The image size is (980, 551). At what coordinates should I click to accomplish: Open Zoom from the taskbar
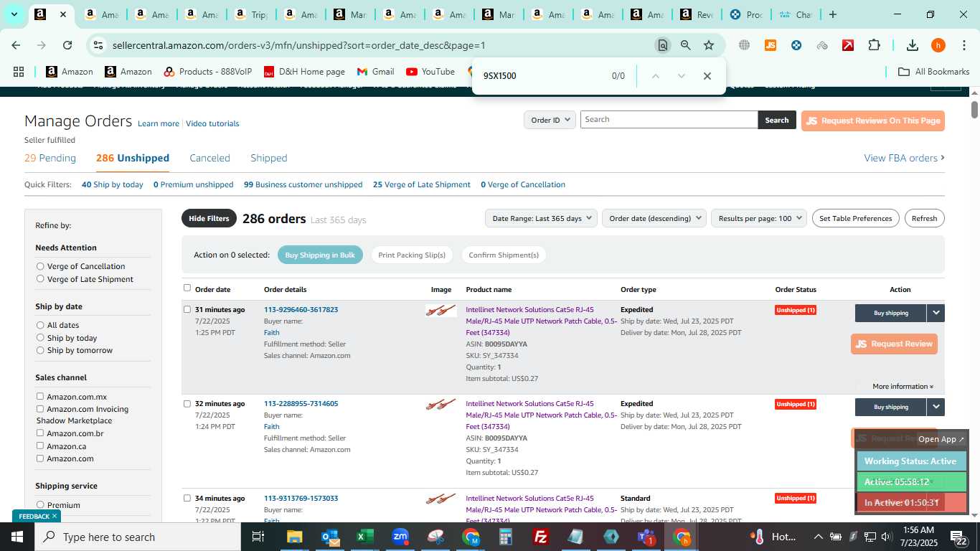click(400, 537)
